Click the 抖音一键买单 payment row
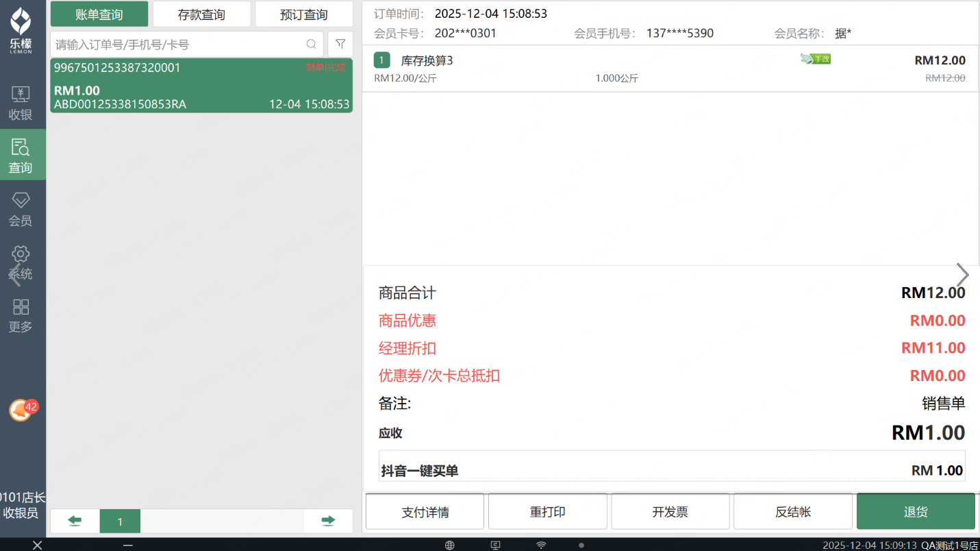The height and width of the screenshot is (551, 980). click(x=672, y=466)
